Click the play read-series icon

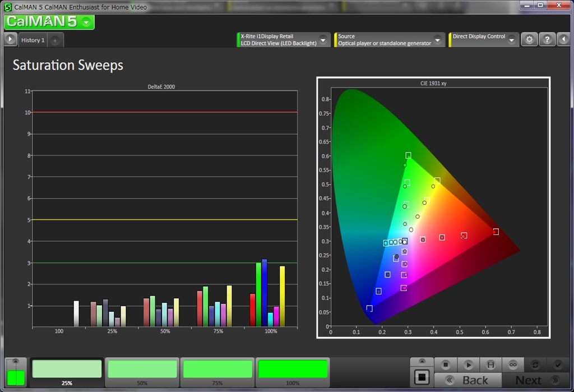(x=468, y=365)
